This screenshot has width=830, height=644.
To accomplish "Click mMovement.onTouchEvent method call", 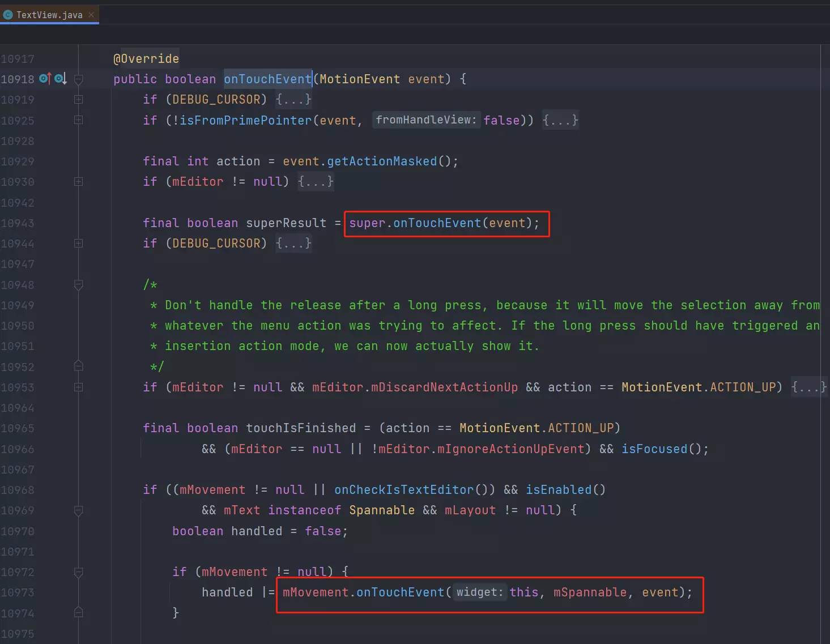I will 400,592.
